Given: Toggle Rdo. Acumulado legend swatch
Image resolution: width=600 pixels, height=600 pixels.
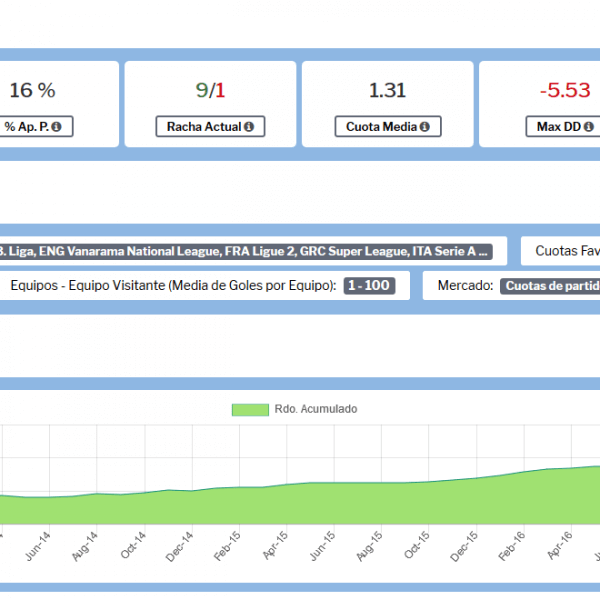Looking at the screenshot, I should (x=250, y=409).
